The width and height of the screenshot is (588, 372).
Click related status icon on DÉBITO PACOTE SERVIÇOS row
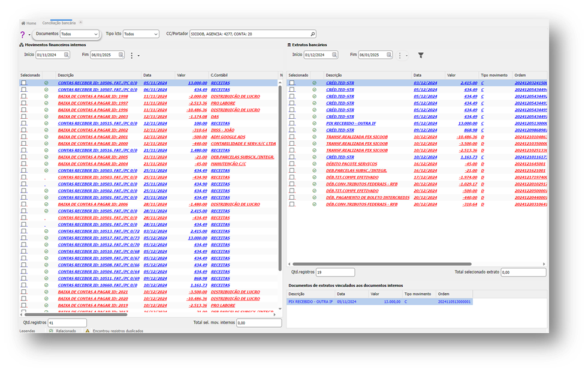click(314, 164)
